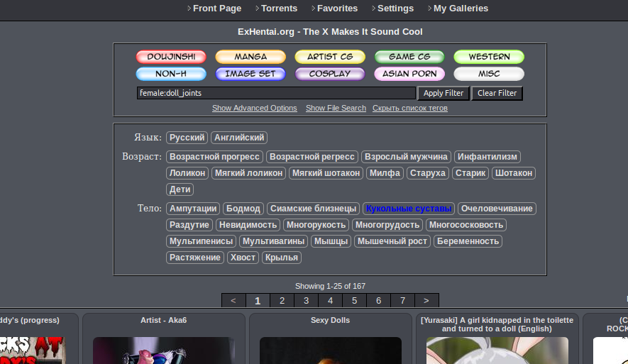Image resolution: width=628 pixels, height=364 pixels.
Task: Select the Крылья tag
Action: [x=281, y=258]
